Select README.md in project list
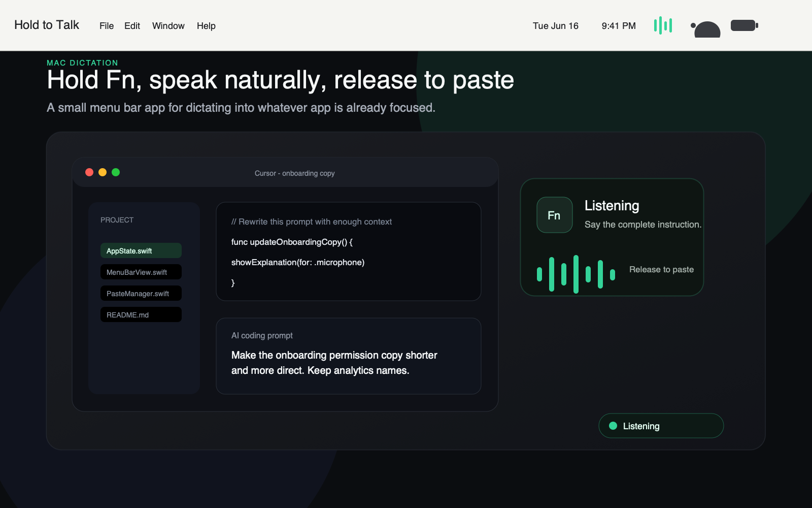Image resolution: width=812 pixels, height=508 pixels. point(141,314)
